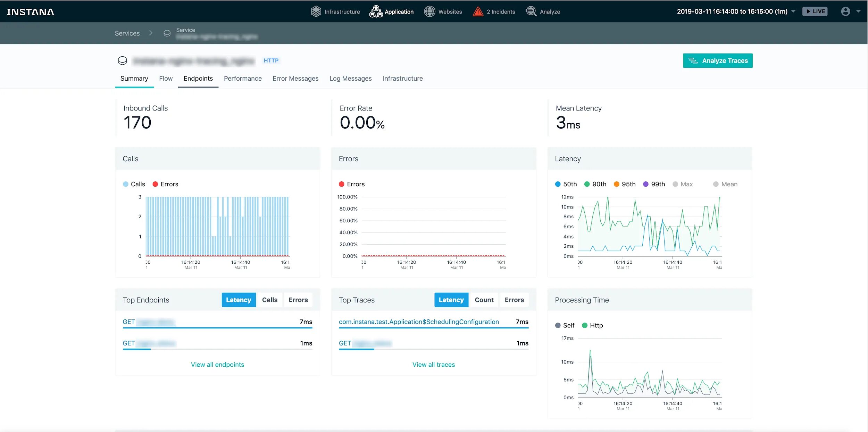The image size is (868, 432).
Task: Click the service icon in the breadcrumb
Action: pos(167,33)
